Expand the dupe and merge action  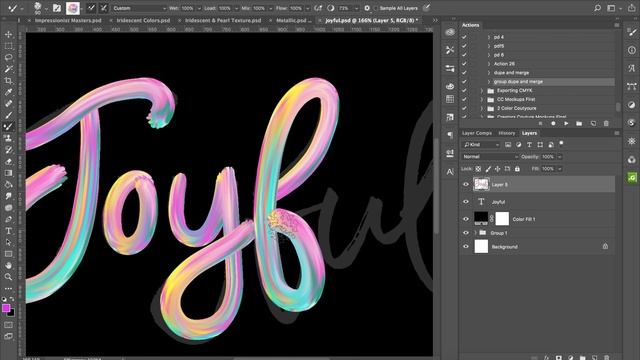coord(489,73)
